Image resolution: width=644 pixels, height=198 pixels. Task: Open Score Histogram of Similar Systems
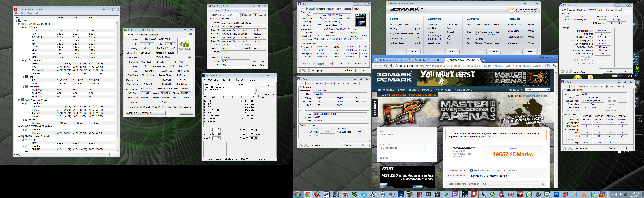(x=467, y=184)
